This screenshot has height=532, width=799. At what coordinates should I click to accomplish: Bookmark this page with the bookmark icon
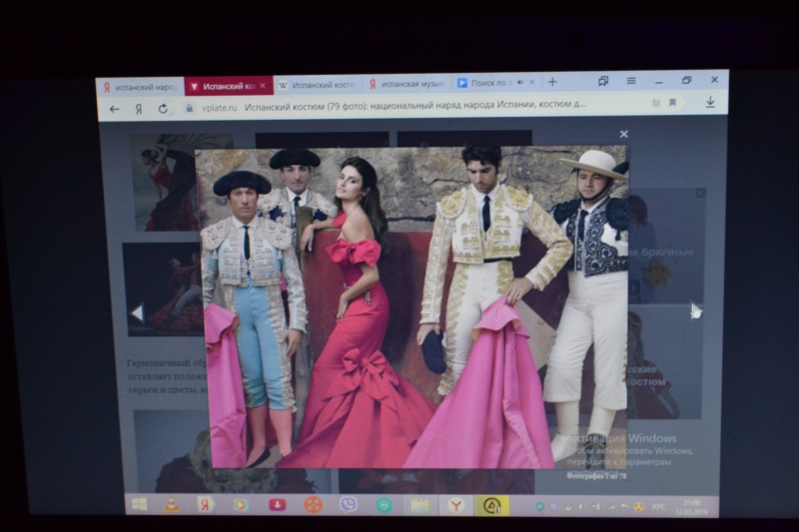672,103
